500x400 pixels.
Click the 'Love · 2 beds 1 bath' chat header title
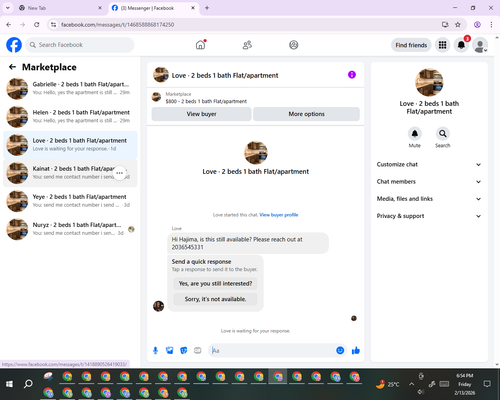point(225,75)
